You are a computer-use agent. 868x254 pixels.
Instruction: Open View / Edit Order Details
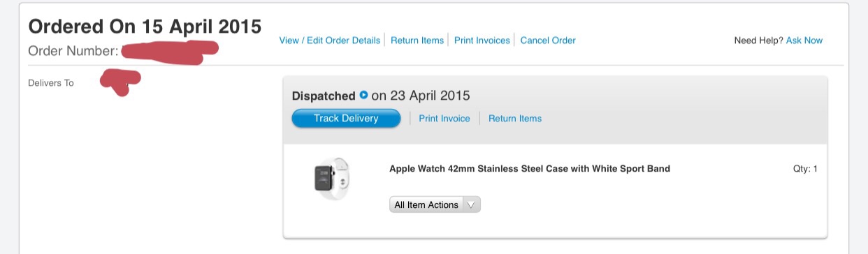330,40
